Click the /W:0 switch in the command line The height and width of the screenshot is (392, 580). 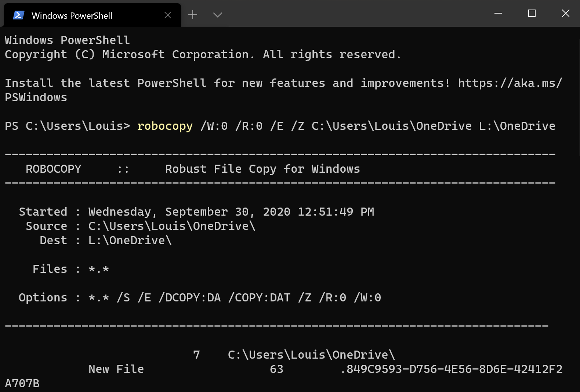click(x=214, y=126)
